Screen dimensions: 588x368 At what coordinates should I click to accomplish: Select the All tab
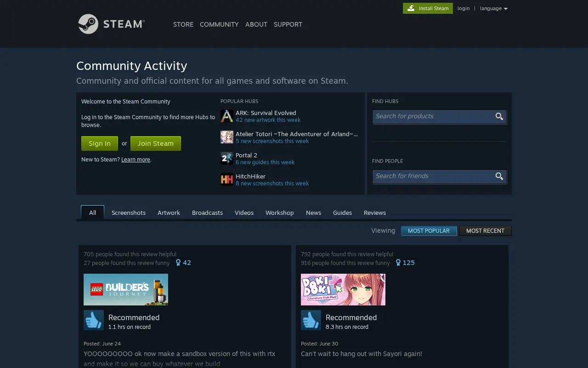[x=93, y=213]
